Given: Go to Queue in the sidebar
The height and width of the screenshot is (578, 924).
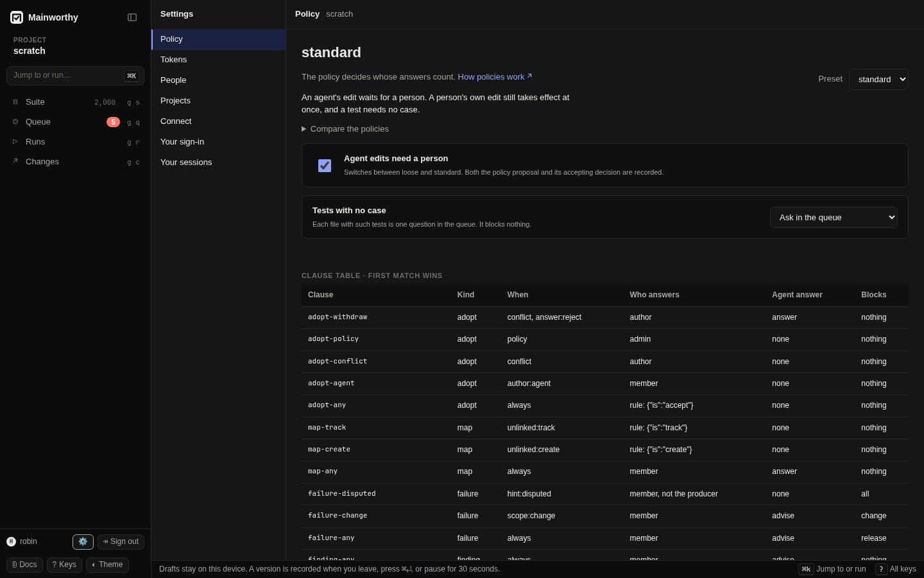Looking at the screenshot, I should [75, 122].
